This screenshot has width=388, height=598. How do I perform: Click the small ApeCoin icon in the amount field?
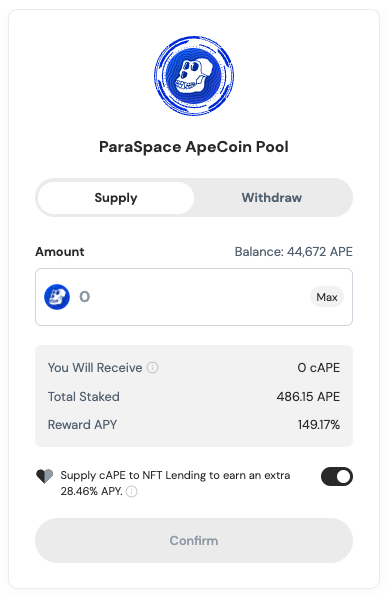click(x=57, y=297)
